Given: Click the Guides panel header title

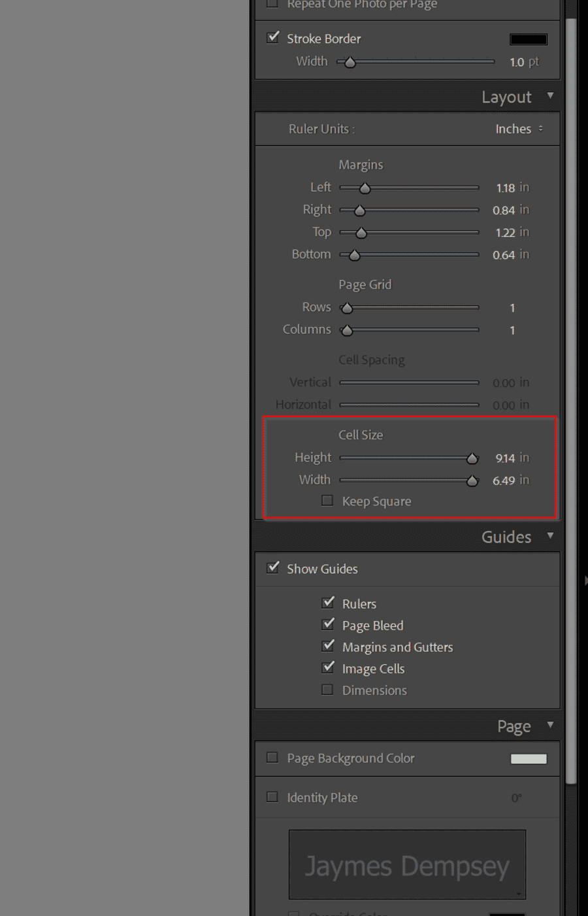Looking at the screenshot, I should tap(506, 537).
